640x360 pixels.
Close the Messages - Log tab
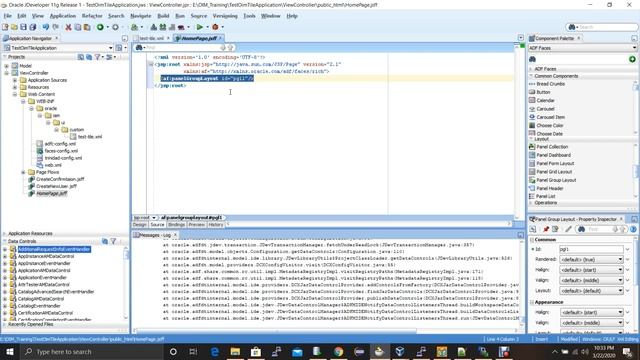pyautogui.click(x=175, y=236)
